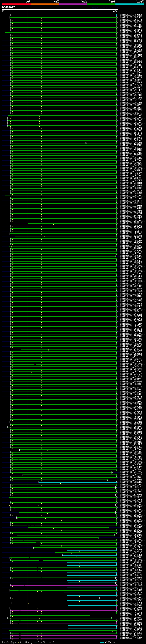
Task: Click the cyan alignment bar of UniRef100_P47905
Action: 92,550
